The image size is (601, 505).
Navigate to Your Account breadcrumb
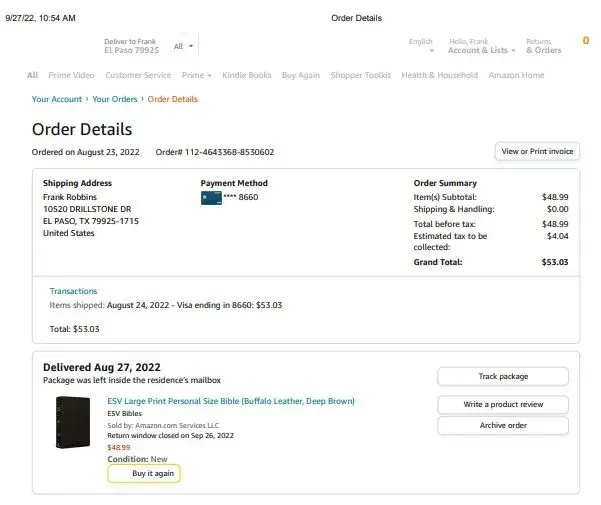55,99
